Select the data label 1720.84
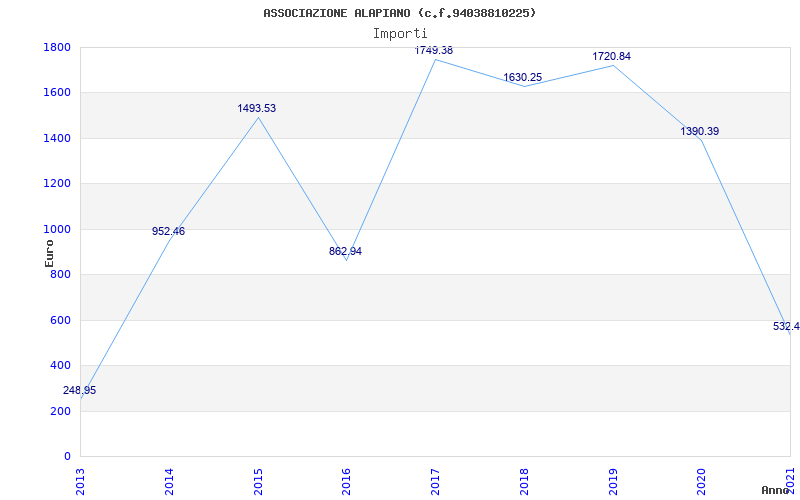Screen dimensions: 800x500 [x=611, y=56]
